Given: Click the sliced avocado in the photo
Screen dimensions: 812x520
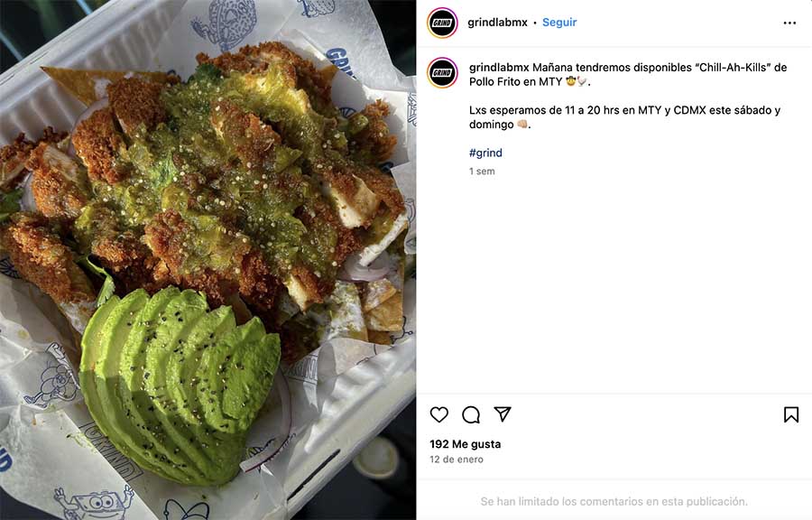Looking at the screenshot, I should (x=179, y=384).
